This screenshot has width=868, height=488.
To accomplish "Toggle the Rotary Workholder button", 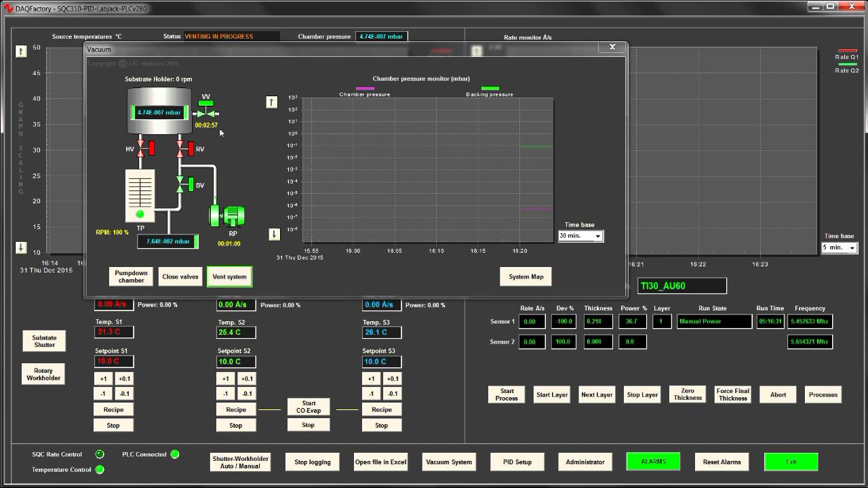I will (x=43, y=374).
